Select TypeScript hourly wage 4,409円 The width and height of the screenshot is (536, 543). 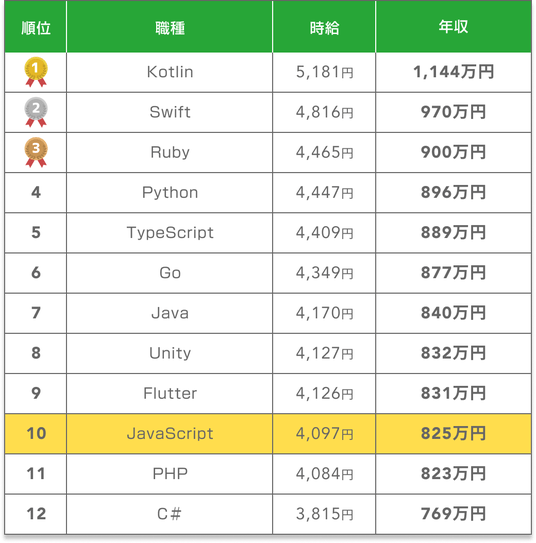tap(324, 233)
